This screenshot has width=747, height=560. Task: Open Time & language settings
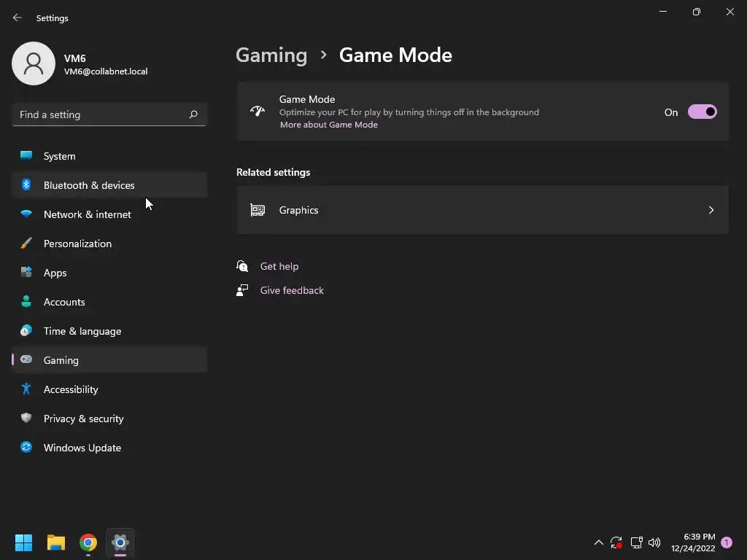coord(109,331)
